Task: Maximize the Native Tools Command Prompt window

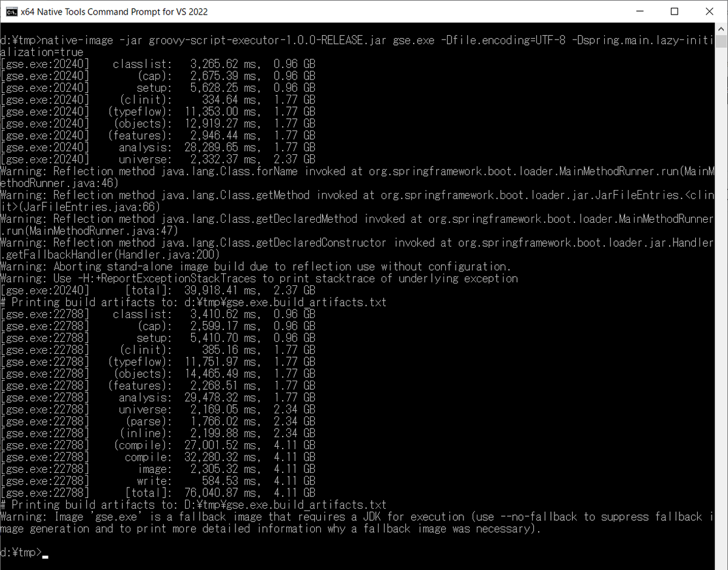Action: (x=675, y=12)
